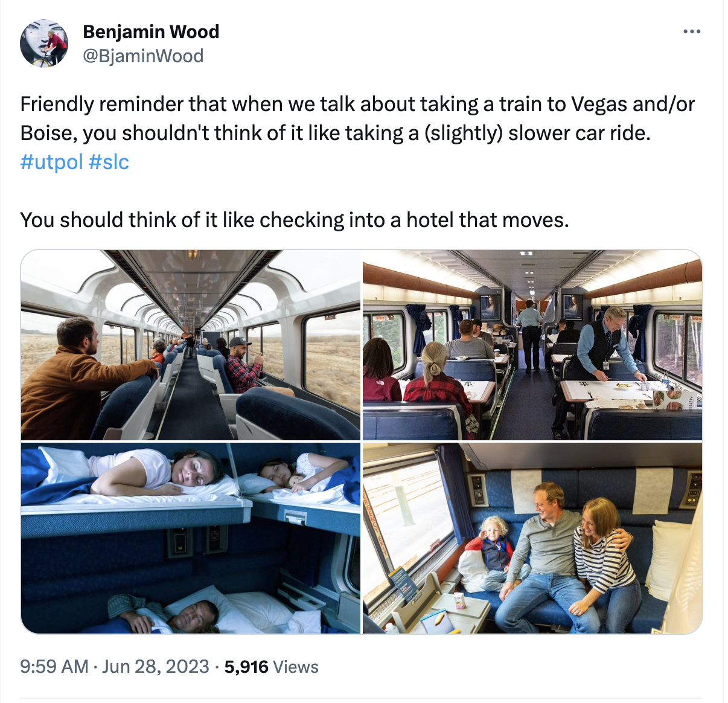Open the three-dot more options menu
728x703 pixels.
[x=692, y=31]
